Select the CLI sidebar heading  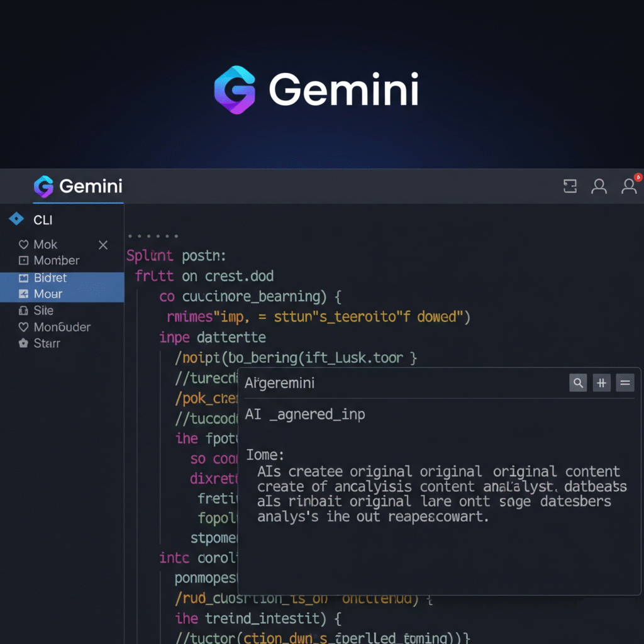point(43,220)
